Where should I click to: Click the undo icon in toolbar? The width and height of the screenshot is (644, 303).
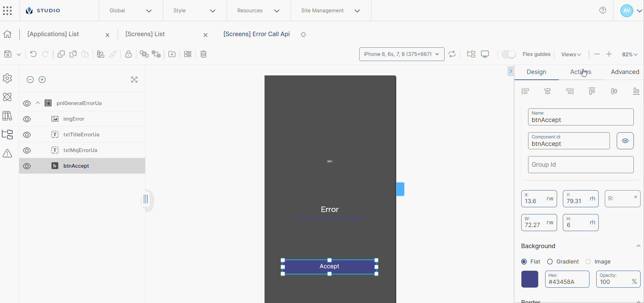coord(33,54)
